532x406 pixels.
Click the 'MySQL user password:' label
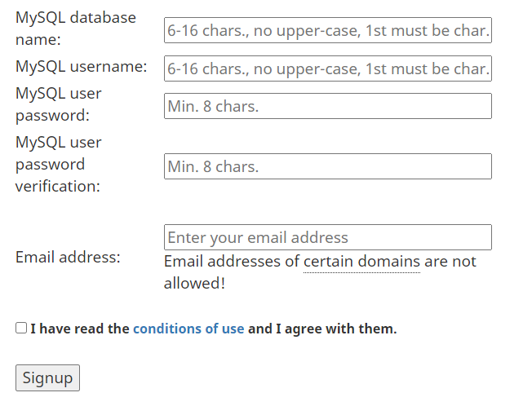click(59, 104)
